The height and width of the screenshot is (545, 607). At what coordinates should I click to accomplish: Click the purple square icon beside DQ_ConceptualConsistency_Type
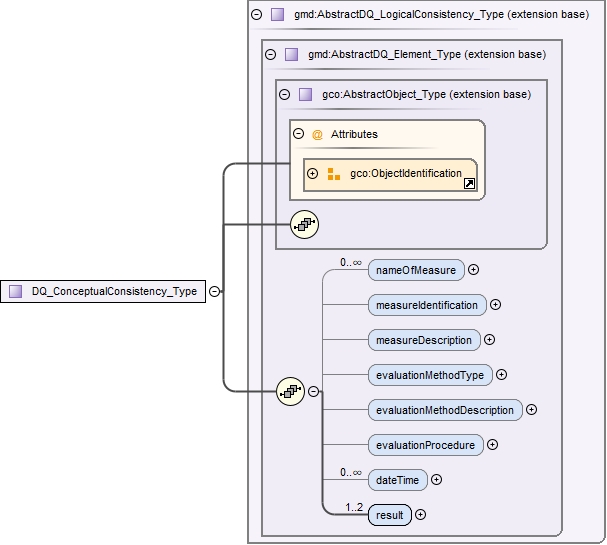[x=16, y=291]
